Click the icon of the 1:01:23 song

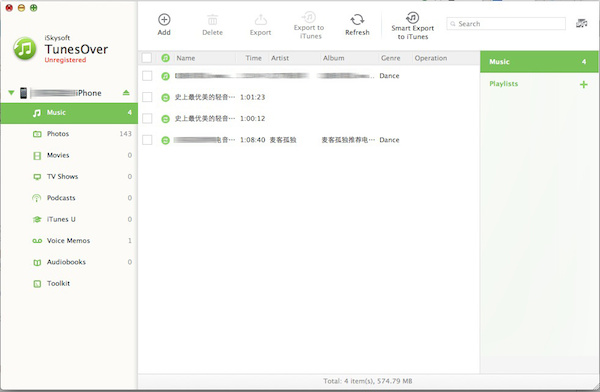[165, 98]
